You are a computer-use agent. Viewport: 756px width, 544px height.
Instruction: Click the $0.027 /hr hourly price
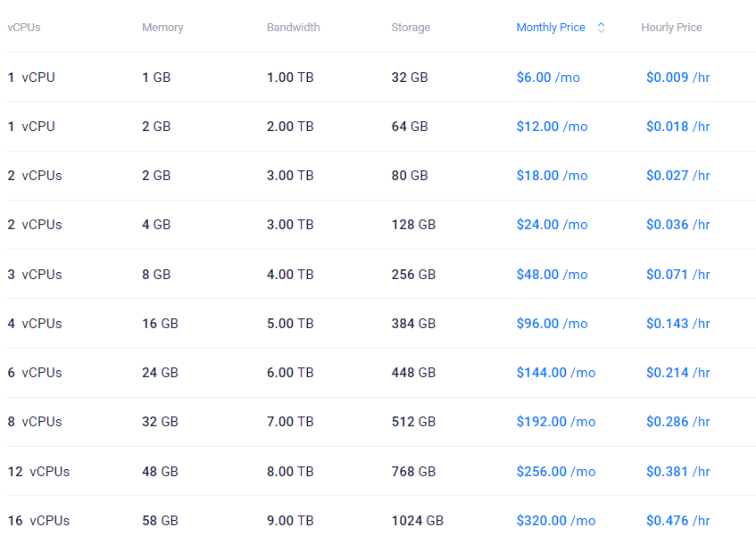click(x=677, y=176)
